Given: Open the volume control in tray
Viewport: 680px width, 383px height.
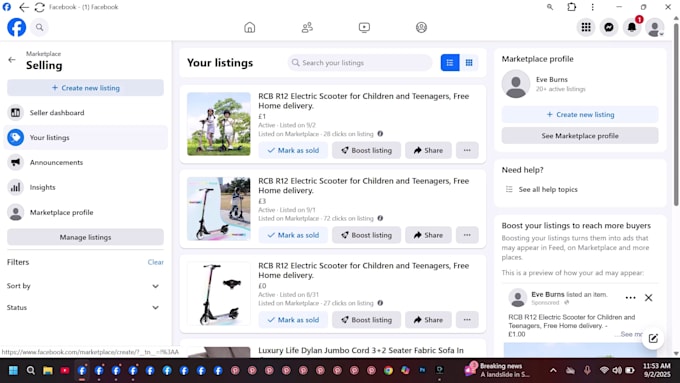Looking at the screenshot, I should pos(617,370).
